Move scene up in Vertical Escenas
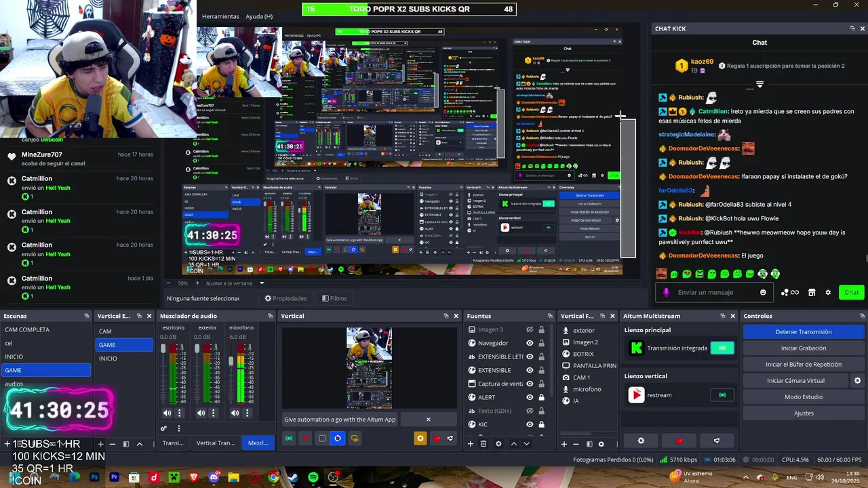868x488 pixels. point(140,444)
